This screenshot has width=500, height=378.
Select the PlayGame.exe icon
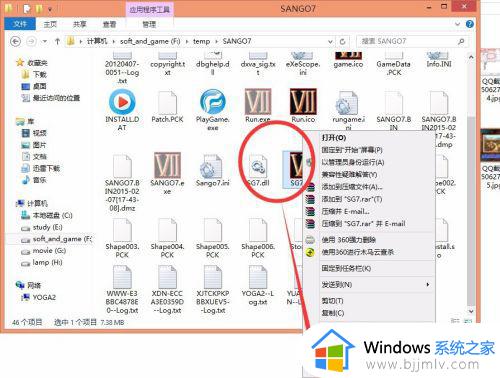(x=213, y=102)
